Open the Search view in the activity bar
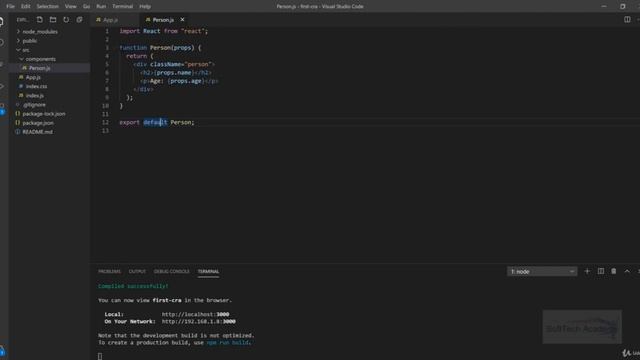Screen dimensions: 640x360 [2, 42]
